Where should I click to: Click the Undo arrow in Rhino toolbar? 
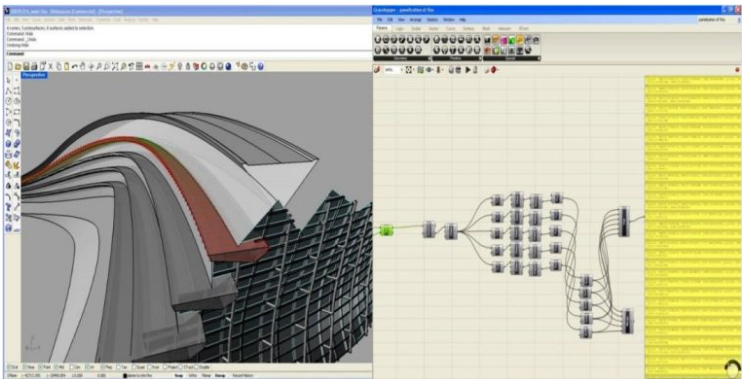point(74,66)
